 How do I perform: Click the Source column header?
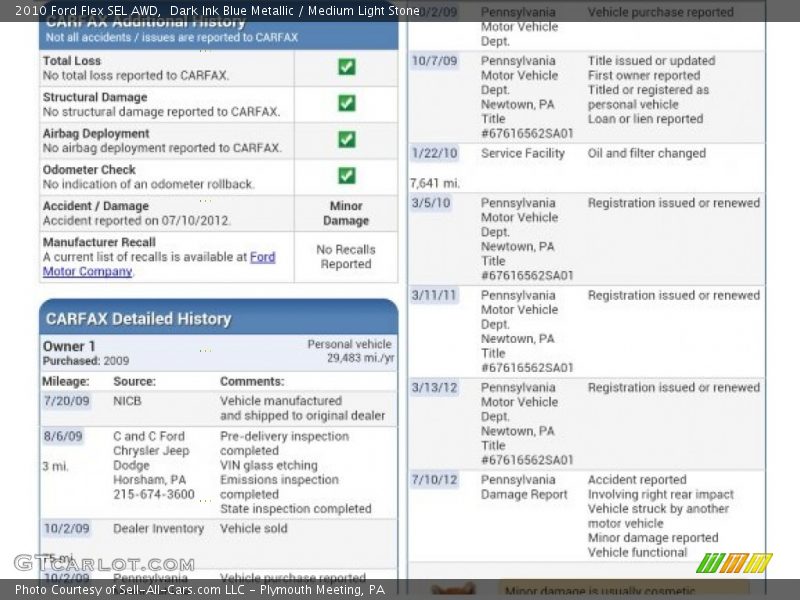click(x=135, y=381)
